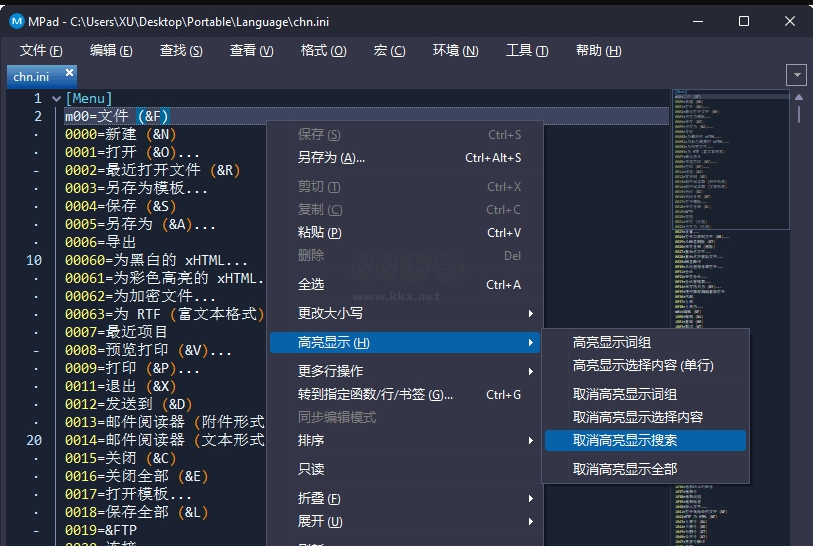The height and width of the screenshot is (546, 813).
Task: Collapse the [Menu] section fold arrow
Action: tap(57, 98)
